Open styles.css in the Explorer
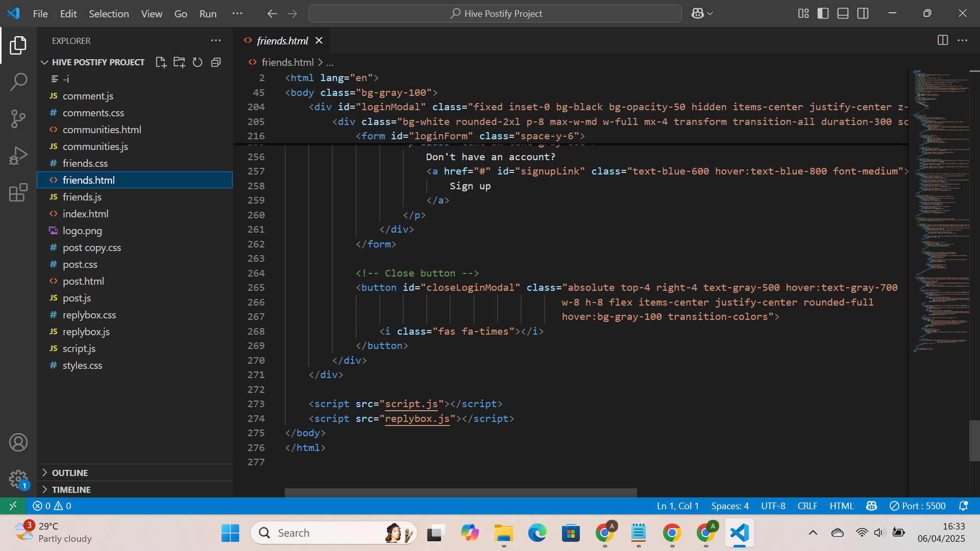Viewport: 980px width, 551px height. (135, 365)
